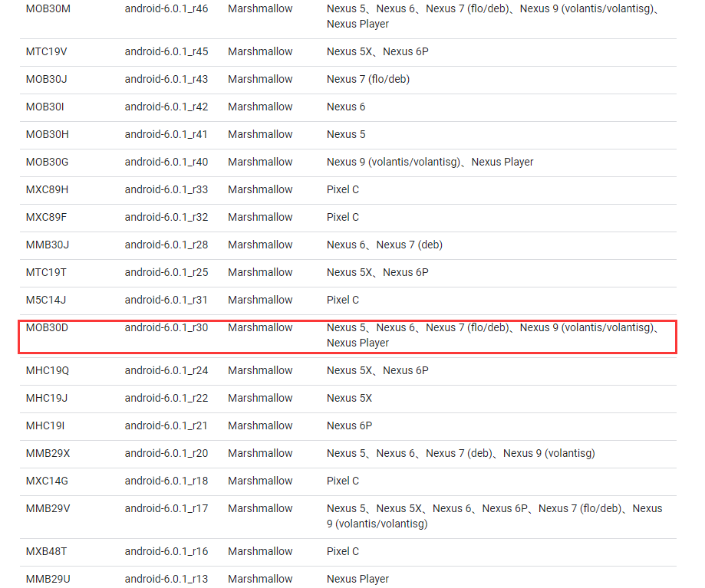
Task: Select tag android-6.0.1_r30
Action: pos(166,328)
